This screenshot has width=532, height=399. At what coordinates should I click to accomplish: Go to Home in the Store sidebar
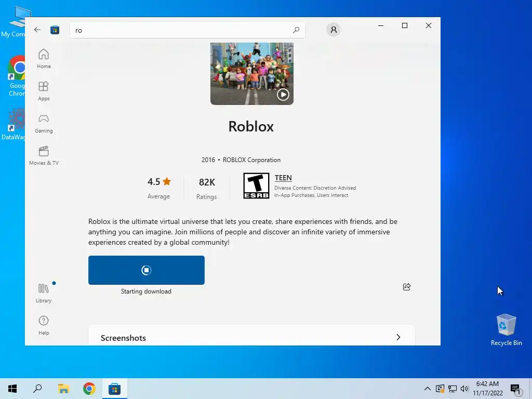(x=44, y=59)
